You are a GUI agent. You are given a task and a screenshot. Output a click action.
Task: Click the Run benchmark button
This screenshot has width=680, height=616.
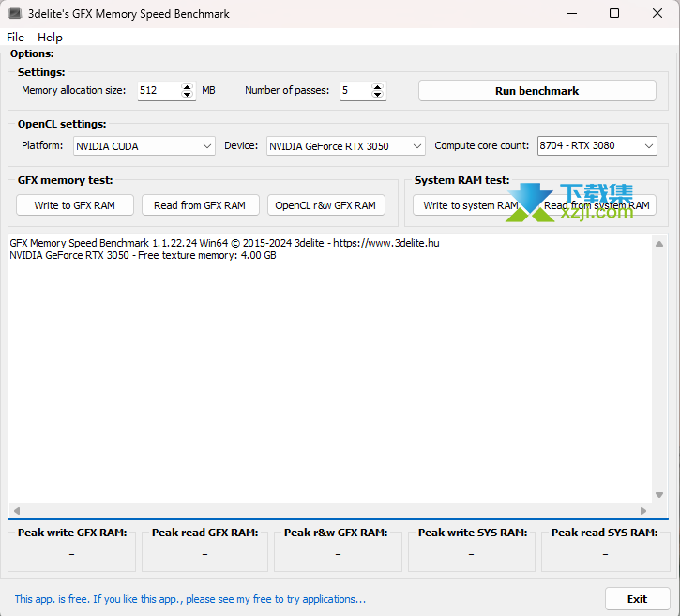point(536,91)
